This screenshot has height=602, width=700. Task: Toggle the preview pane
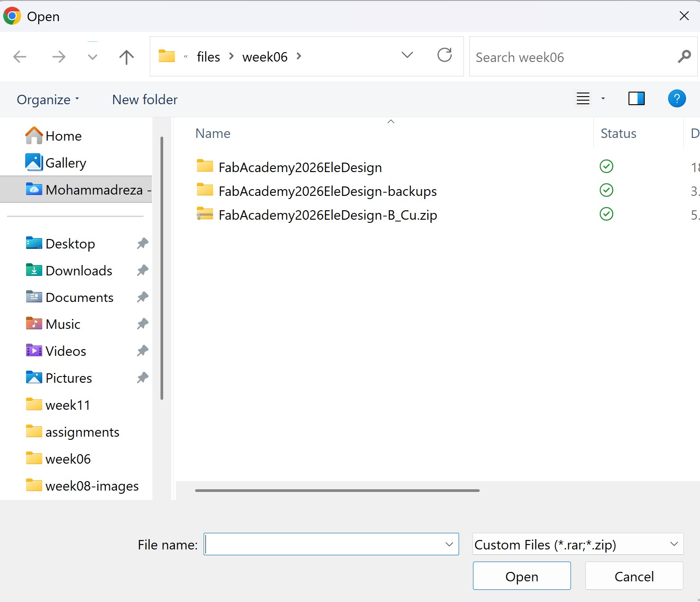click(x=636, y=98)
